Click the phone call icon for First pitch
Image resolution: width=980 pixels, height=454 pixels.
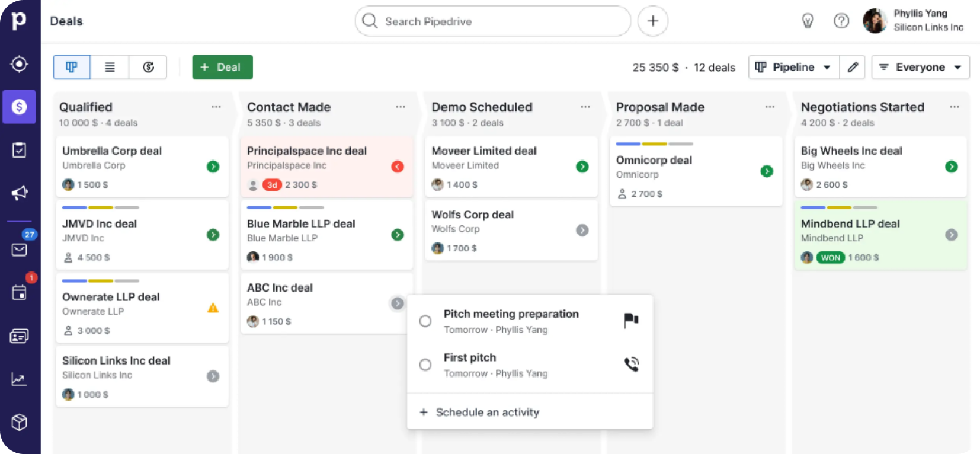[x=632, y=364]
